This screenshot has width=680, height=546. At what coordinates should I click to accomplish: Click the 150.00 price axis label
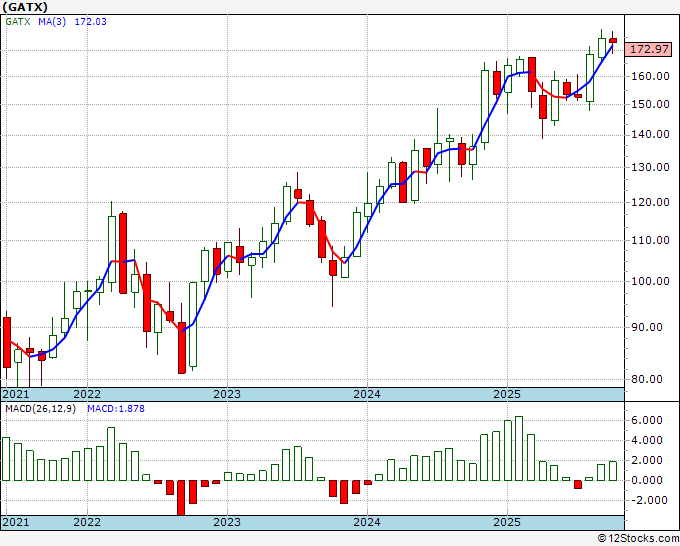click(650, 105)
